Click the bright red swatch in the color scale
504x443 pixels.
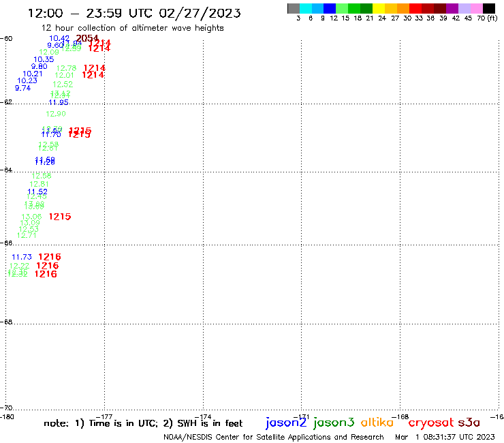(415, 8)
